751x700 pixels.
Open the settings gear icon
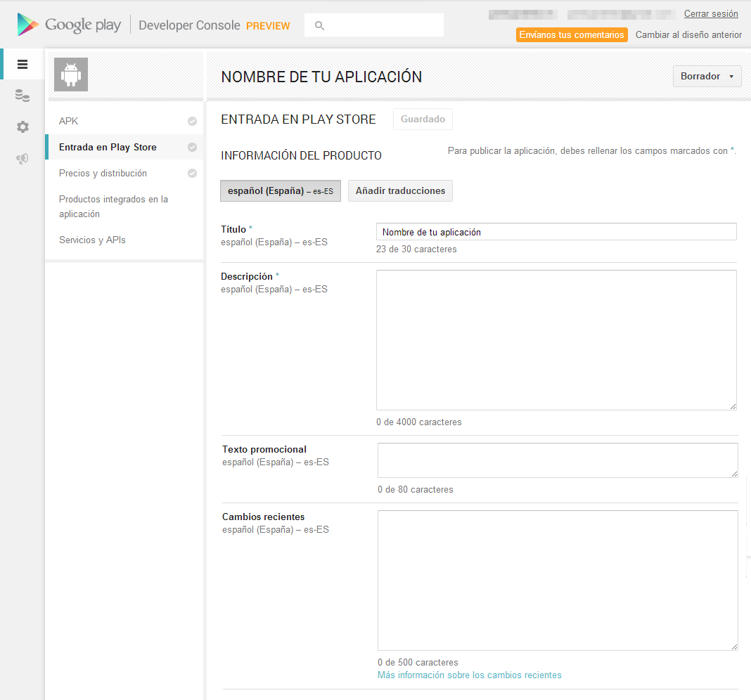coord(23,127)
